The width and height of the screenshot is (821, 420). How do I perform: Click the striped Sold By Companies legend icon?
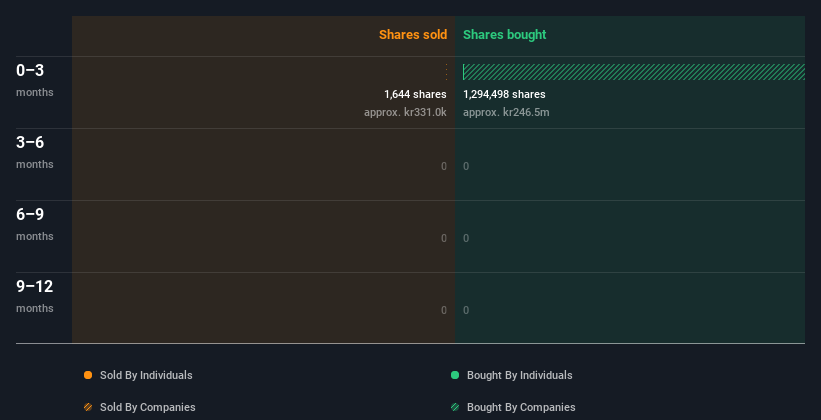pyautogui.click(x=88, y=407)
